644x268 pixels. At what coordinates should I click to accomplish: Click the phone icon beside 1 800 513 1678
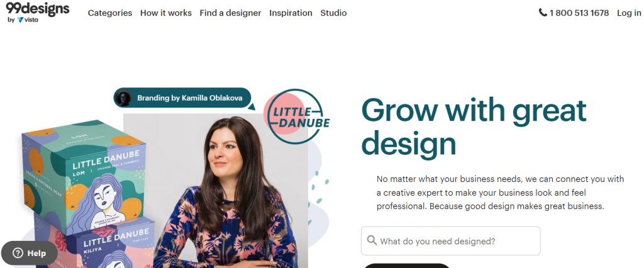[543, 13]
